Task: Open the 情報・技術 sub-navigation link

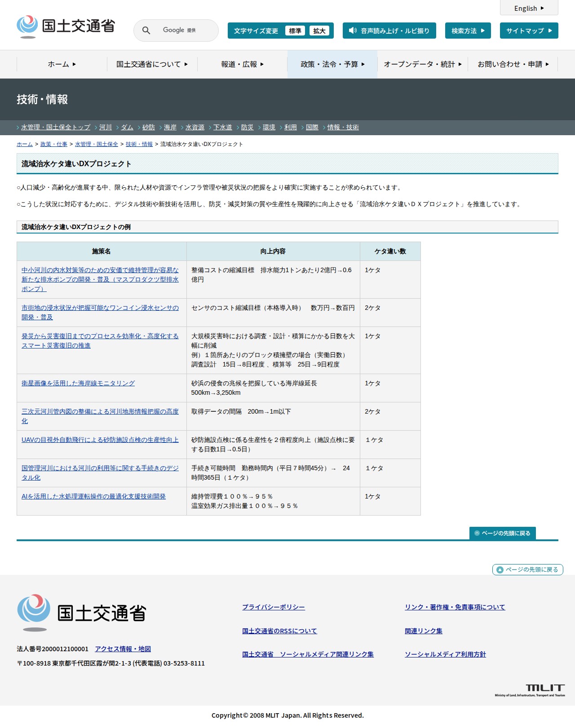Action: (x=343, y=128)
